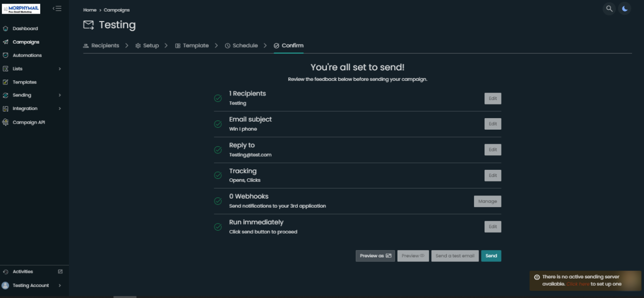Viewport: 644px width, 298px height.
Task: Go to the Schedule step tab
Action: point(241,46)
